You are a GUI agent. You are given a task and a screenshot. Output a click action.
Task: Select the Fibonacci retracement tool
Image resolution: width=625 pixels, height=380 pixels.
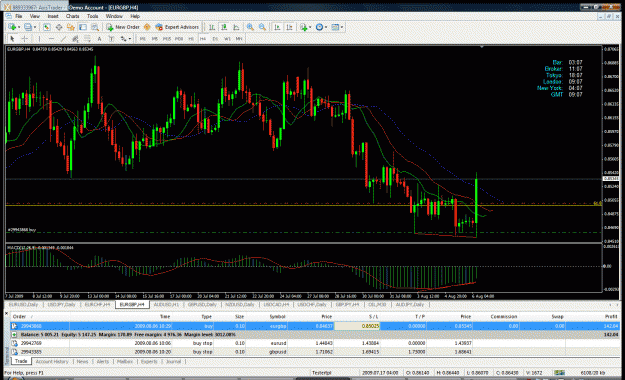point(87,39)
